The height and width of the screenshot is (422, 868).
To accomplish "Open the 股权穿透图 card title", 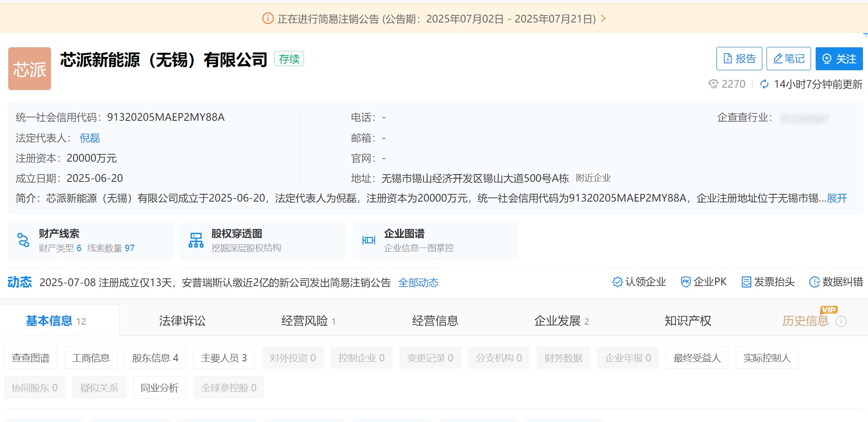I will tap(237, 233).
